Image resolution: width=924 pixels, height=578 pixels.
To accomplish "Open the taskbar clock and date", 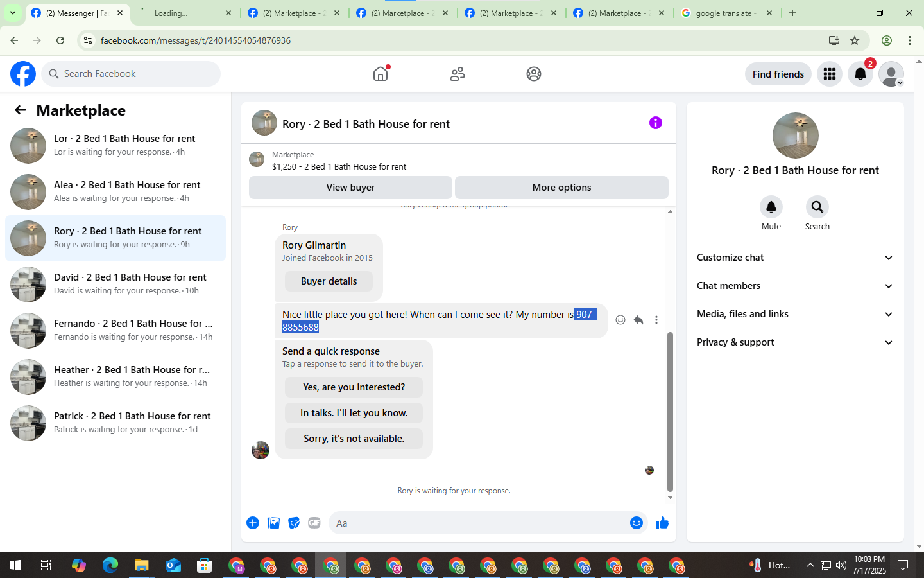I will coord(869,565).
